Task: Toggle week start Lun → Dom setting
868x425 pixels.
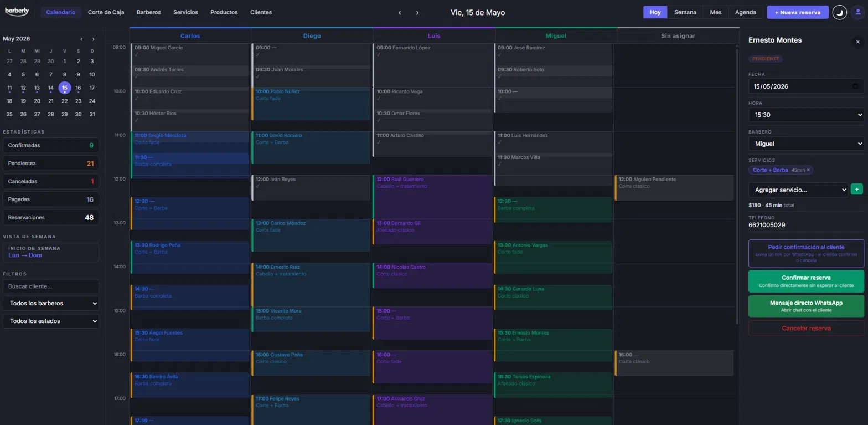Action: (x=51, y=252)
